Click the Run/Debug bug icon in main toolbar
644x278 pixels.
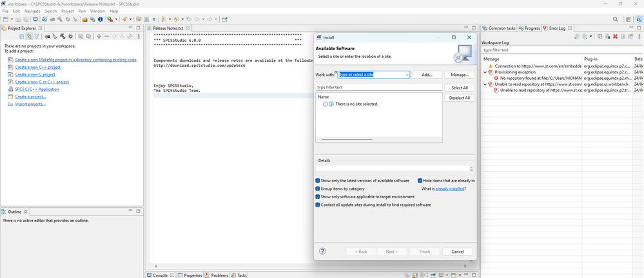point(68,19)
